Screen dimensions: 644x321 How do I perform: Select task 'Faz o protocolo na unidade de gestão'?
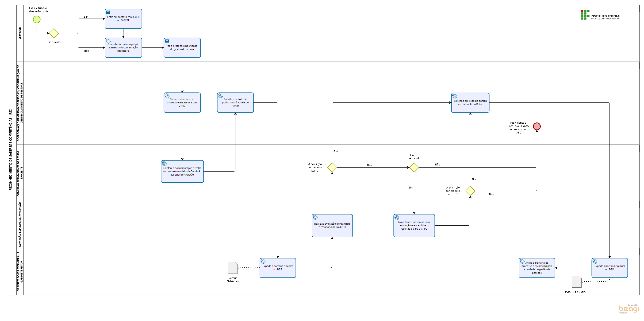click(182, 47)
